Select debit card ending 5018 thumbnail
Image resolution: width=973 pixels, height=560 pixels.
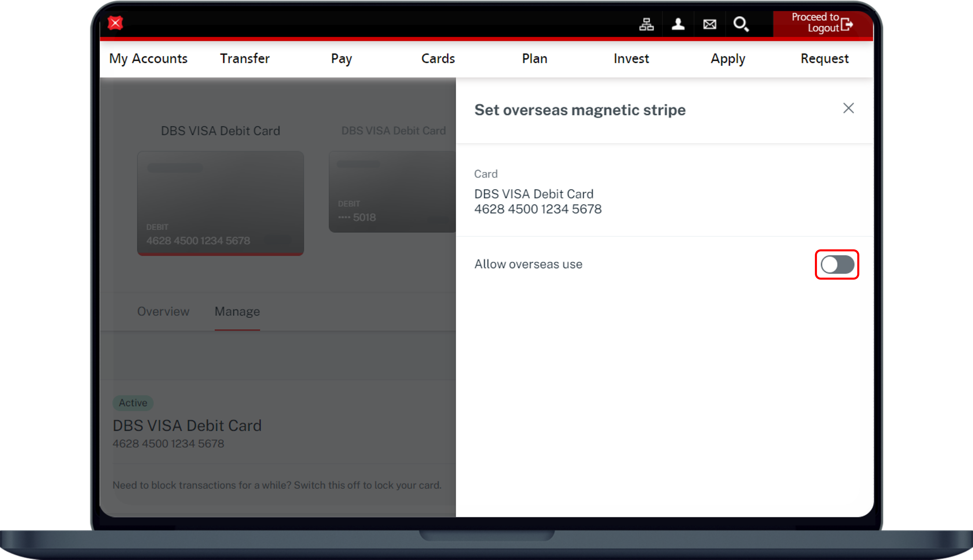click(392, 192)
